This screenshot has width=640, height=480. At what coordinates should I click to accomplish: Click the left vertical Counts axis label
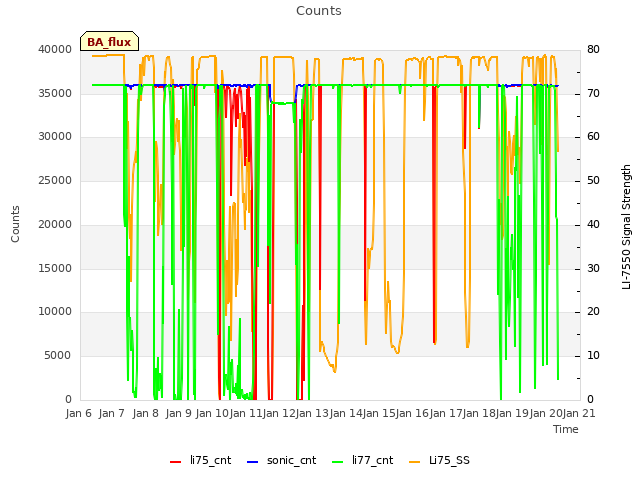pyautogui.click(x=15, y=224)
